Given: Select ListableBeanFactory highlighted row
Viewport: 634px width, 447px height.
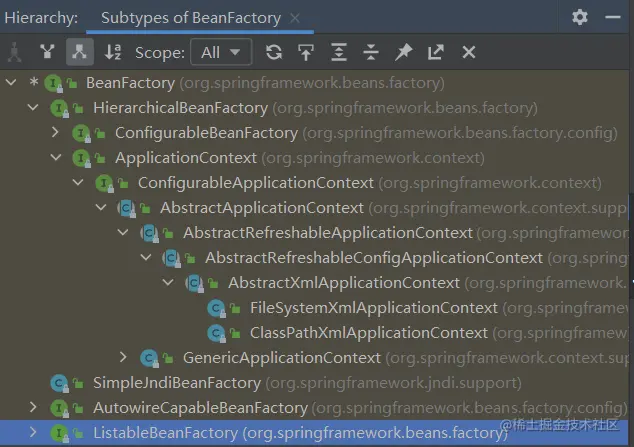Looking at the screenshot, I should 314,433.
